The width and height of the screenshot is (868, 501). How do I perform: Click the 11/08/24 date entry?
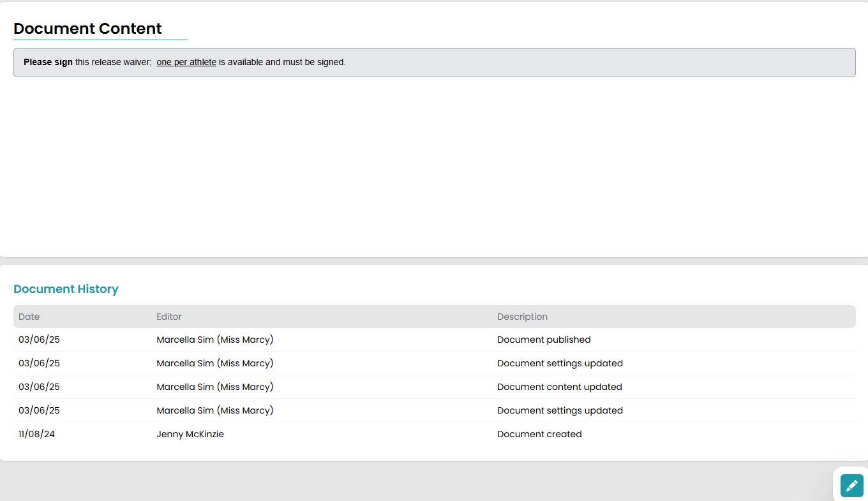[x=36, y=434]
